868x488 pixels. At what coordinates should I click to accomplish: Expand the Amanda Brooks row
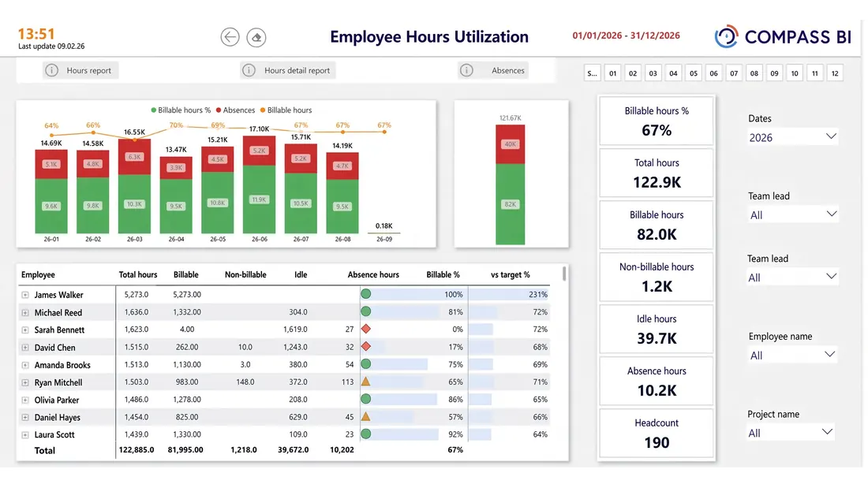25,365
